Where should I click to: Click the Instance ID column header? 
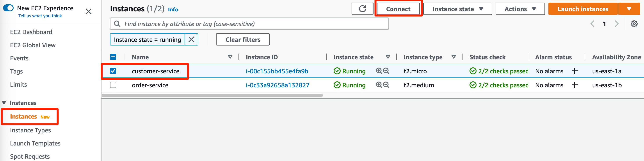coord(262,57)
